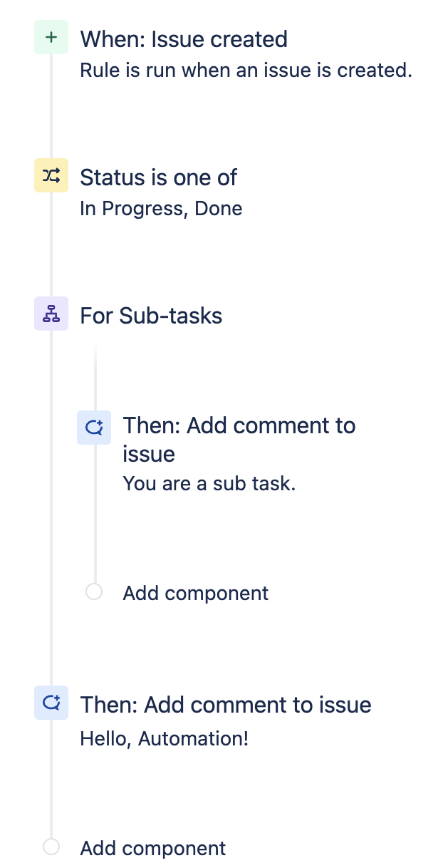Open nested 'Then: Add comment to issue' action
The width and height of the screenshot is (443, 868).
click(x=239, y=439)
